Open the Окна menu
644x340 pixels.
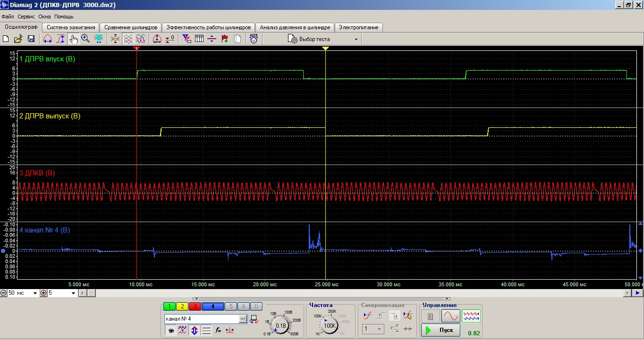click(44, 17)
